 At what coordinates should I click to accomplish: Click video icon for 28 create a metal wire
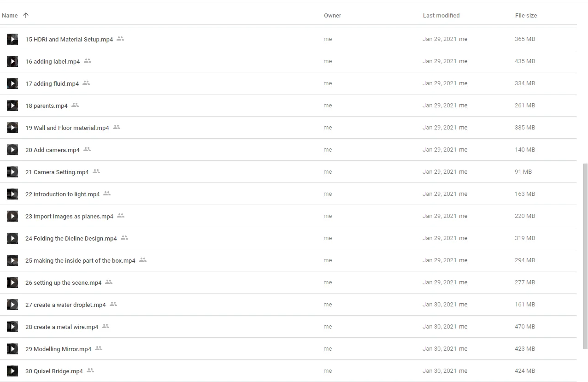12,327
